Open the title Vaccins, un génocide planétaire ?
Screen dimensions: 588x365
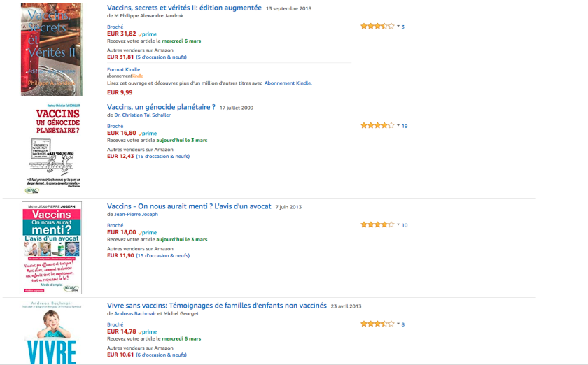point(161,107)
